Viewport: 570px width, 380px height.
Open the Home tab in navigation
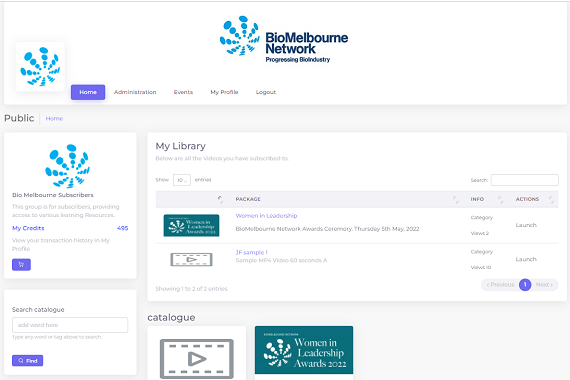point(88,92)
